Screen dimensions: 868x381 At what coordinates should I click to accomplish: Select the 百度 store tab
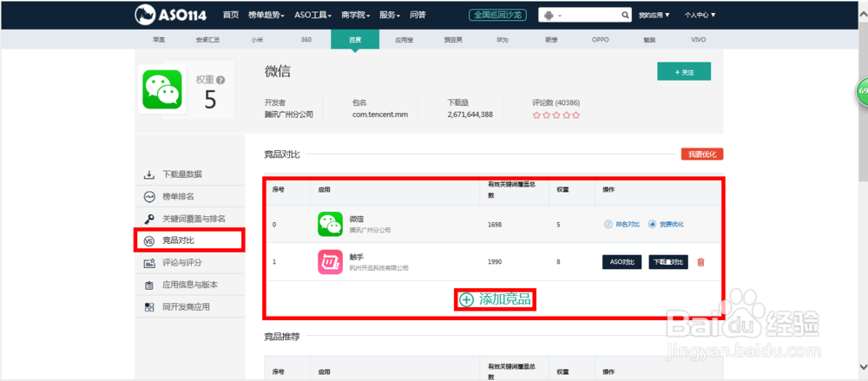pyautogui.click(x=355, y=39)
